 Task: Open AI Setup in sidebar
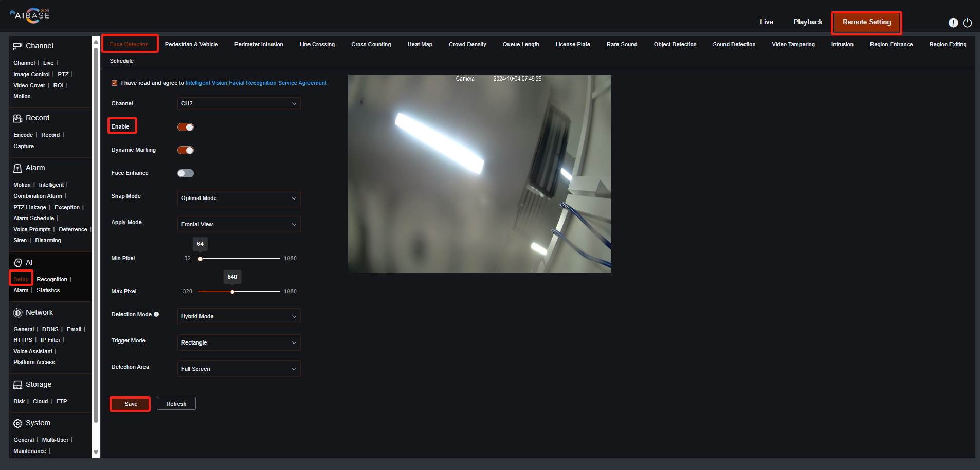tap(21, 279)
